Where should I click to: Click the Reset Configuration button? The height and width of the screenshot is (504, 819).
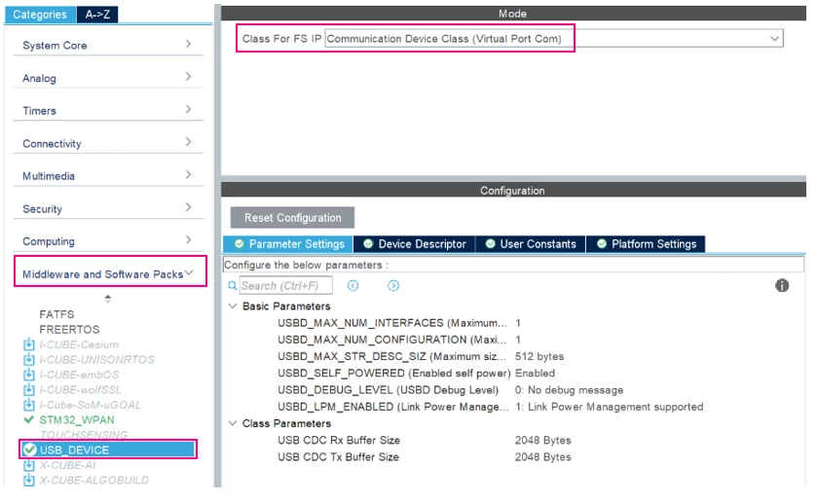click(292, 218)
